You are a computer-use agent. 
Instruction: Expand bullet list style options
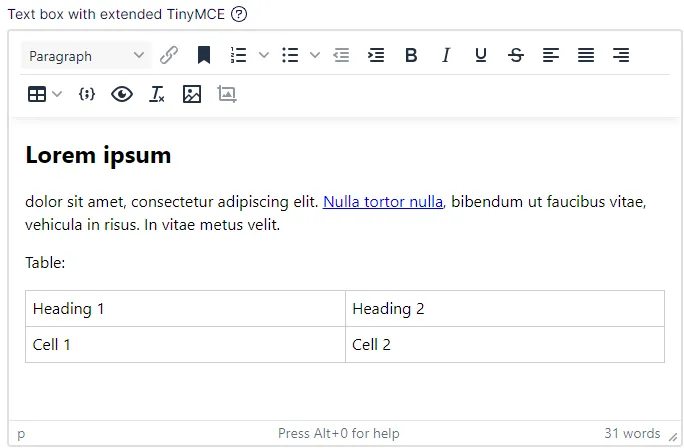pos(315,55)
